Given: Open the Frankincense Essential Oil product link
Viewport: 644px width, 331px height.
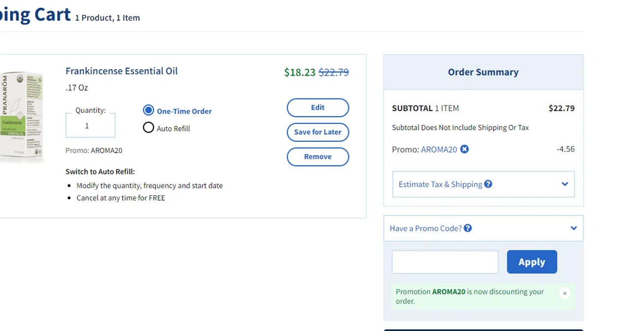Looking at the screenshot, I should pos(122,71).
